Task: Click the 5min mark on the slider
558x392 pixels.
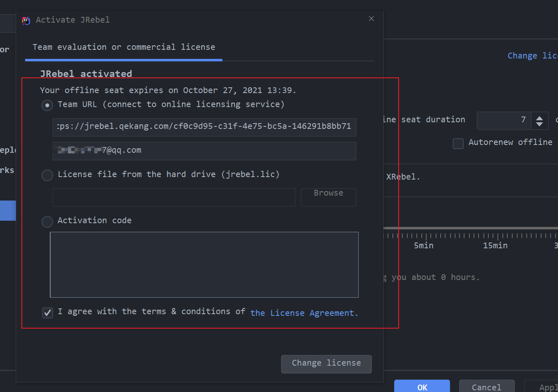Action: [426, 236]
